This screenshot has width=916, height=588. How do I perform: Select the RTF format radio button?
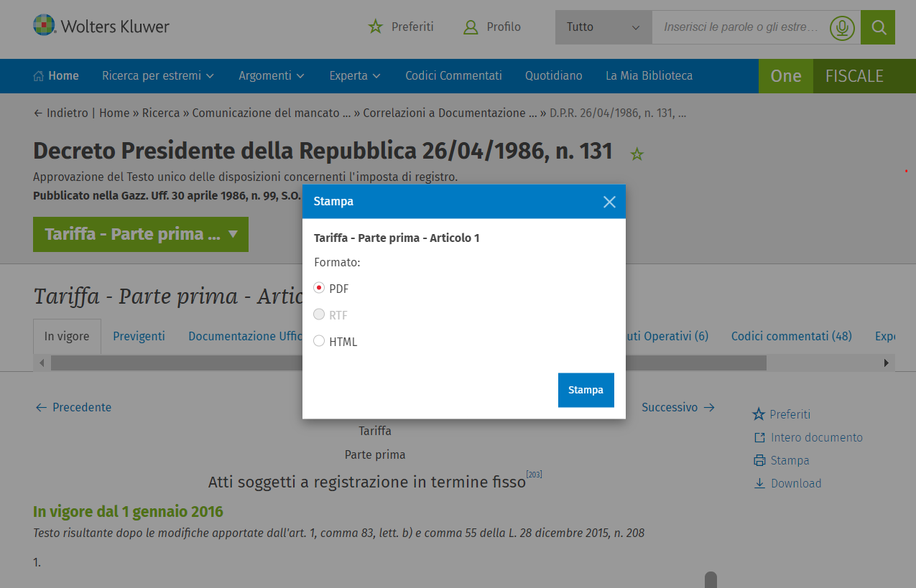[320, 314]
